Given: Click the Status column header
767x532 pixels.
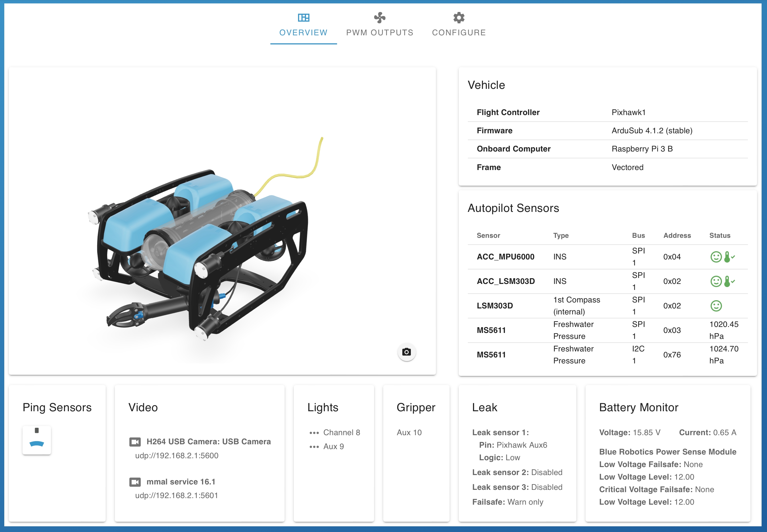Looking at the screenshot, I should (x=720, y=235).
